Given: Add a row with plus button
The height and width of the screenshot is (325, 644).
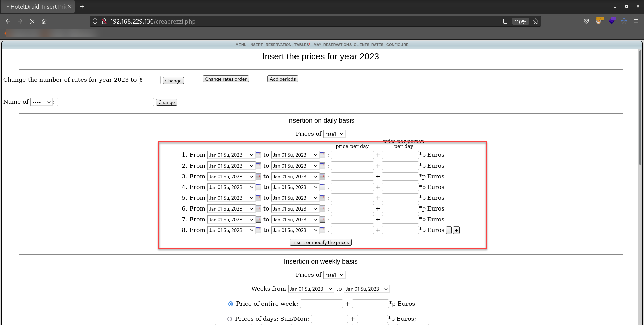Looking at the screenshot, I should (456, 230).
